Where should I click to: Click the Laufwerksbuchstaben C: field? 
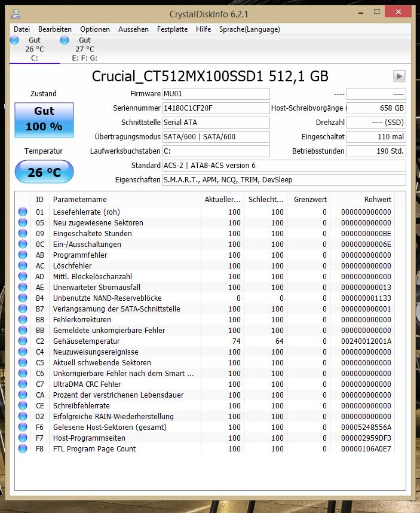pos(216,151)
